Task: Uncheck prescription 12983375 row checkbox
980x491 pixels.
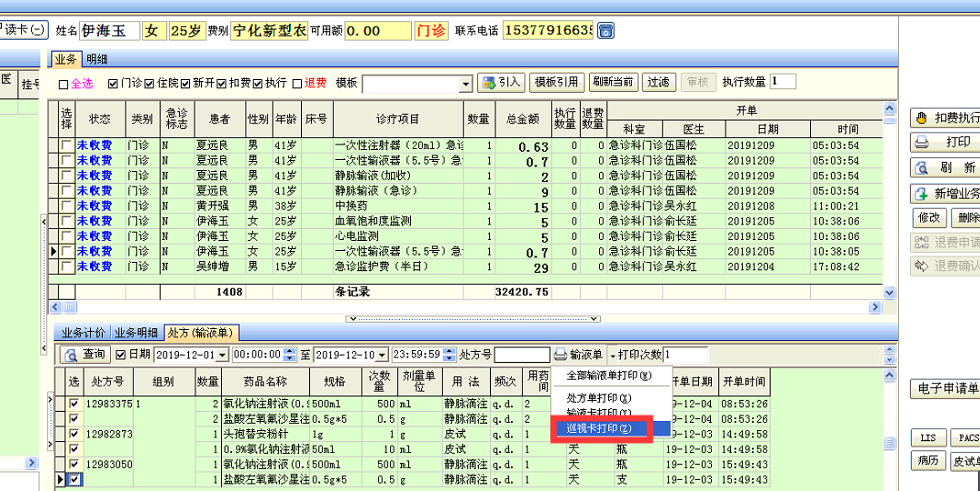Action: tap(75, 404)
